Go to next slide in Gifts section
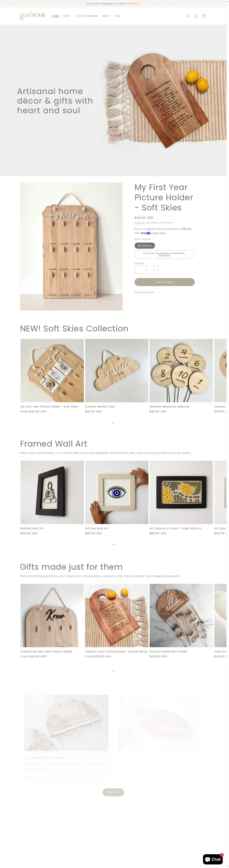 [x=121, y=671]
